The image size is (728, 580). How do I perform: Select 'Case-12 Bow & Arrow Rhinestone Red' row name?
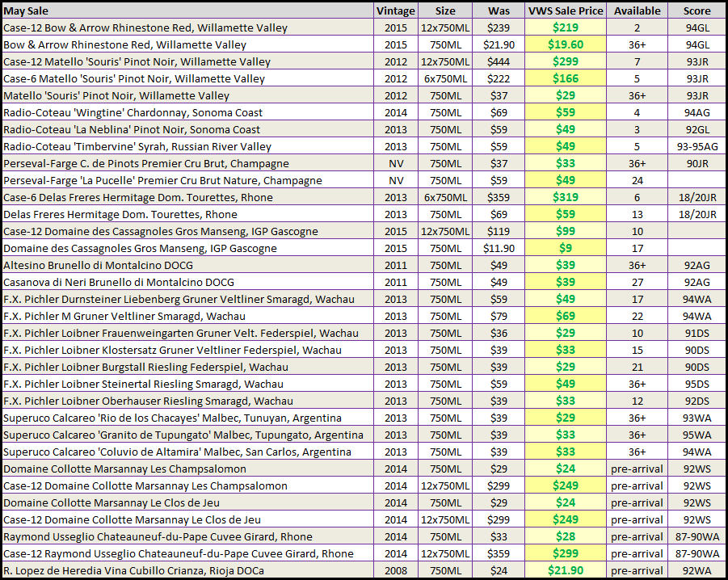tap(187, 27)
